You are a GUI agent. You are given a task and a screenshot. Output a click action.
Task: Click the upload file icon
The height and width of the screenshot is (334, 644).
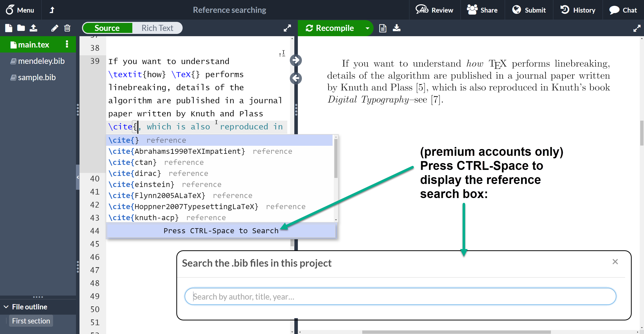point(33,28)
